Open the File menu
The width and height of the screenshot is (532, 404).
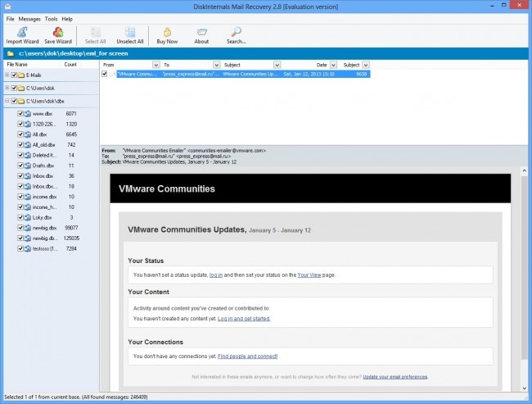[10, 19]
